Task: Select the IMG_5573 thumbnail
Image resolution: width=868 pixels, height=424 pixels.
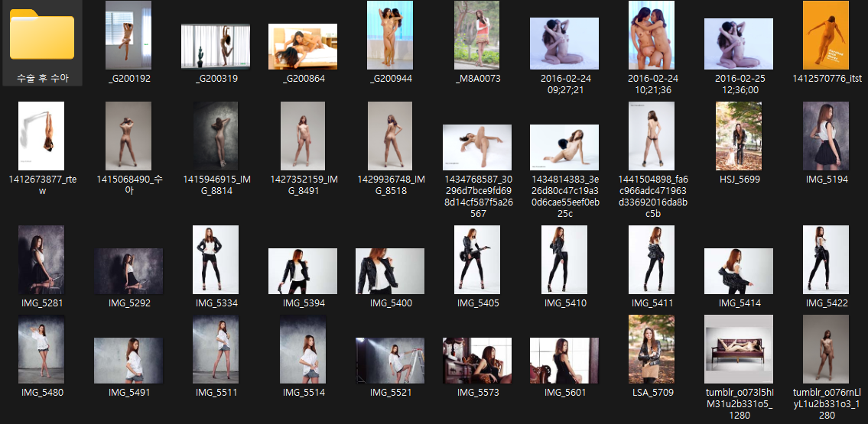Action: [477, 361]
